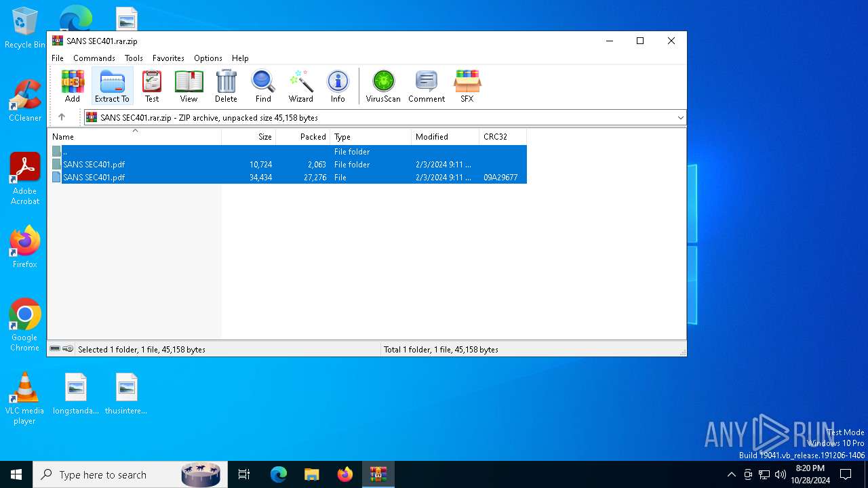This screenshot has width=868, height=488.
Task: Open the Commands menu
Action: (x=94, y=58)
